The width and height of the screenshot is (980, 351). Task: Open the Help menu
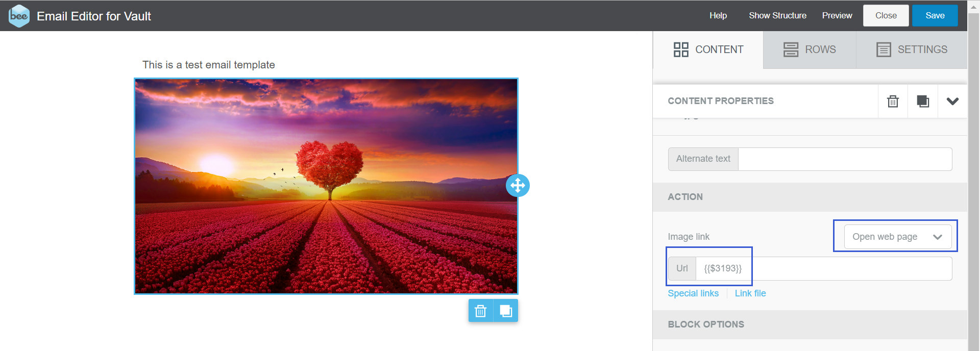pos(718,16)
